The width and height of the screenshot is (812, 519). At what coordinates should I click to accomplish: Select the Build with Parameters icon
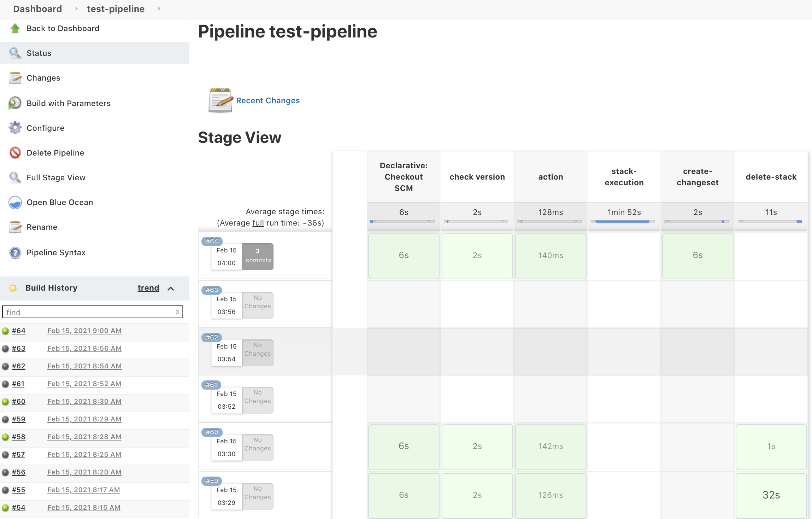(x=15, y=103)
